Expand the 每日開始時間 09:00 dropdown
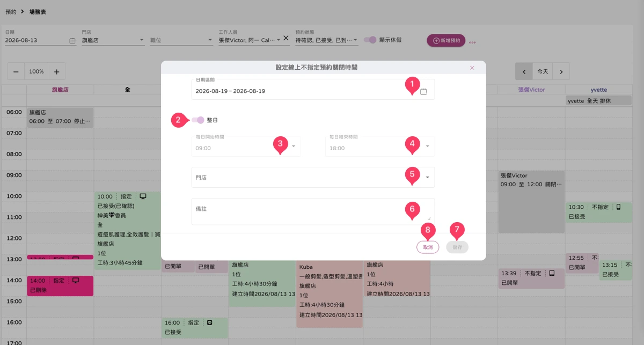Screen dimensions: 644x345 [294, 146]
